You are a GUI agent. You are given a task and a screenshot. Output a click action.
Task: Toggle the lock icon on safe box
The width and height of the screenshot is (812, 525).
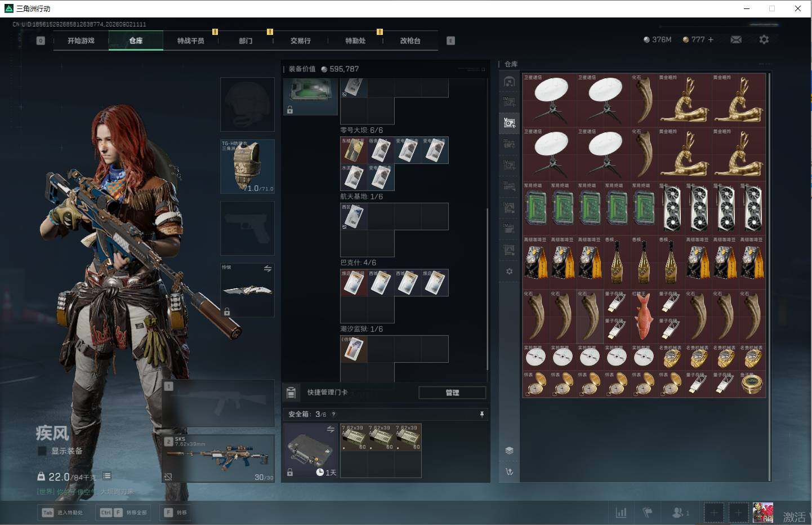point(289,472)
